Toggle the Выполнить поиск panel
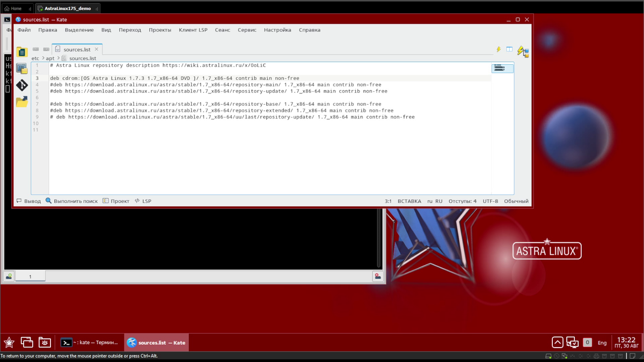The width and height of the screenshot is (644, 362). coord(71,201)
